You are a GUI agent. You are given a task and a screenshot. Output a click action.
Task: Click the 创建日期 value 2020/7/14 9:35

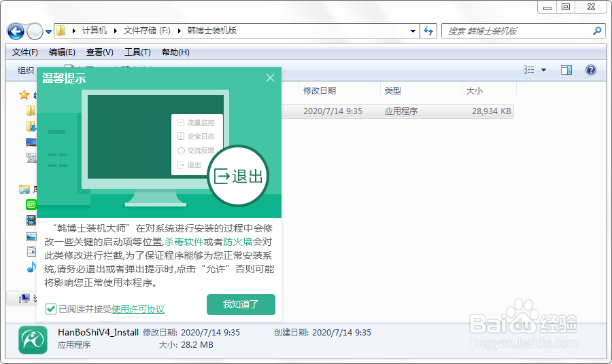341,333
